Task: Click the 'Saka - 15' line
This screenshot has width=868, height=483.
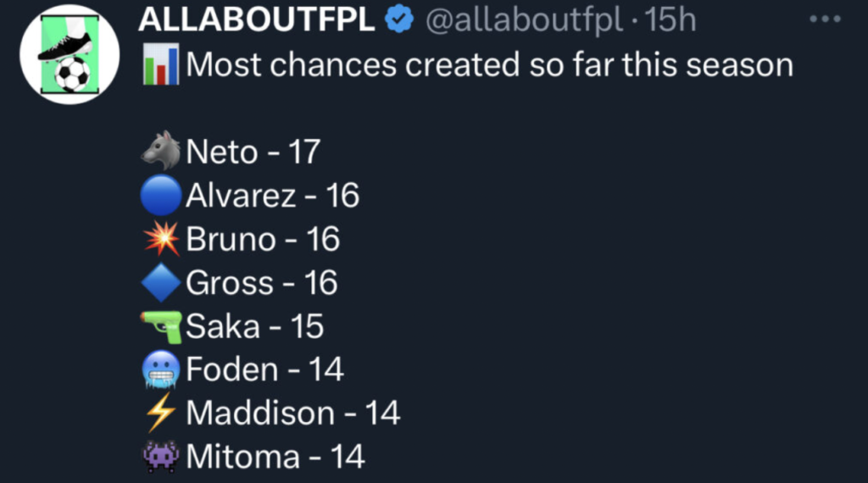Action: (x=254, y=326)
